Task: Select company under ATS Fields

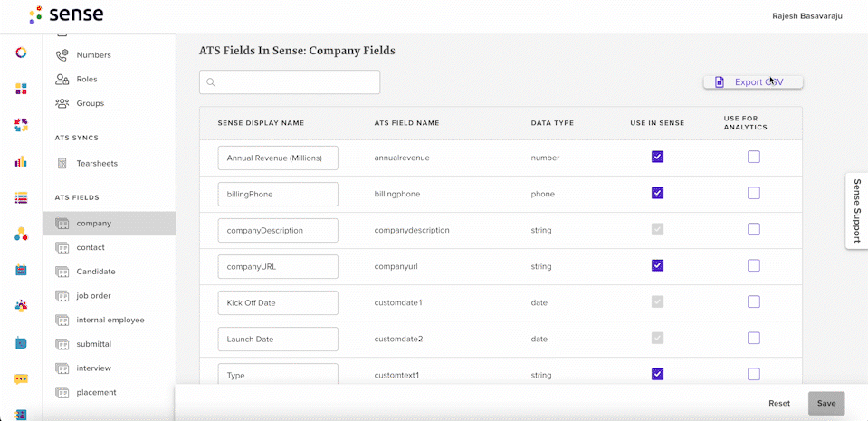Action: [x=110, y=224]
